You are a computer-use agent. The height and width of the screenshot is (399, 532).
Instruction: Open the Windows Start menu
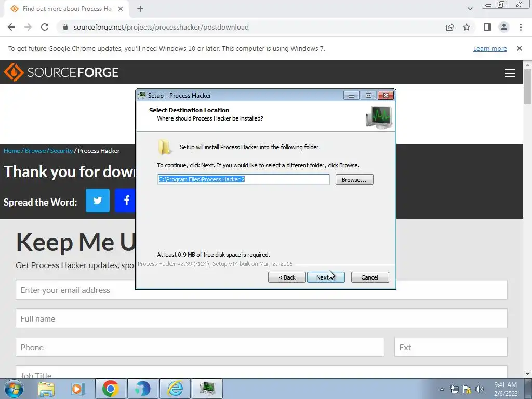[14, 389]
